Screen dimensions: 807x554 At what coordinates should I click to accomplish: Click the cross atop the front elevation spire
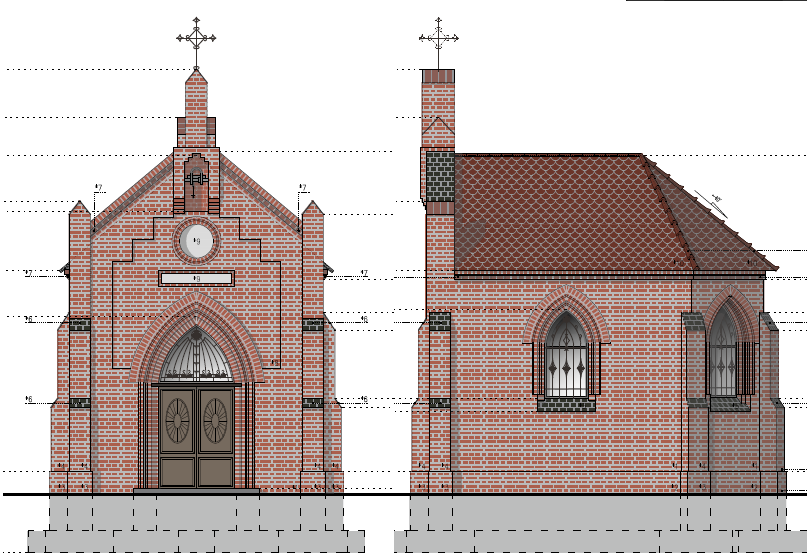[197, 37]
